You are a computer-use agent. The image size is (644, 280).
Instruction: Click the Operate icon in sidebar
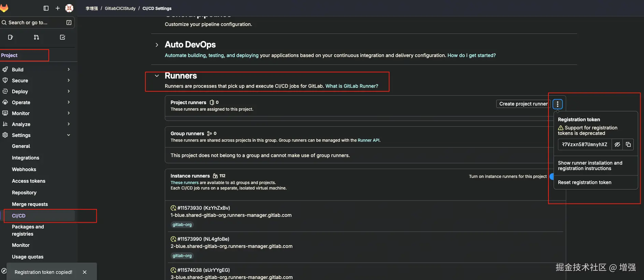(x=5, y=102)
